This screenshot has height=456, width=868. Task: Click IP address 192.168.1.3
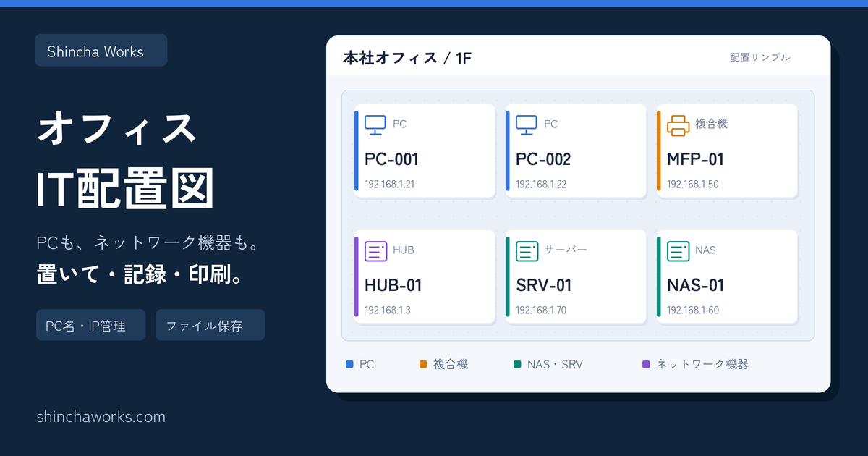387,311
